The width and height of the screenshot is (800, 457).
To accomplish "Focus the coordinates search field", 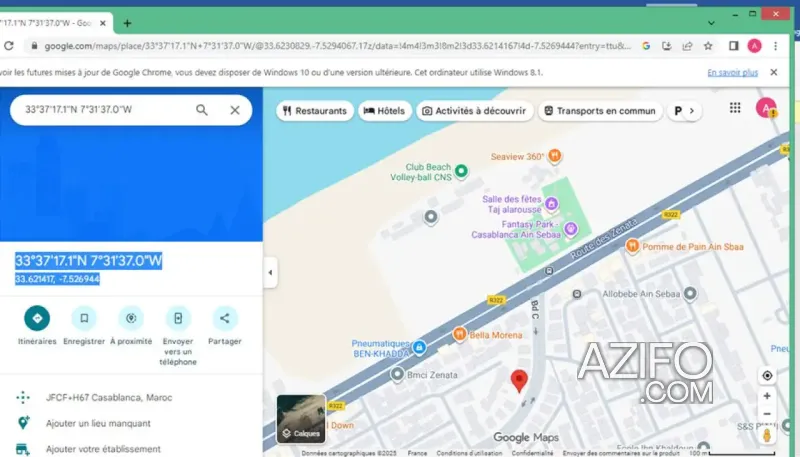I will [104, 110].
